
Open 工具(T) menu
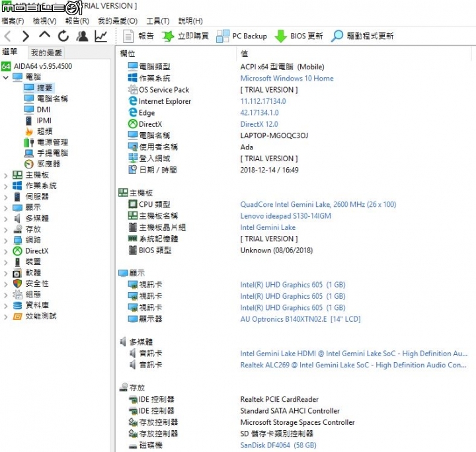(158, 21)
